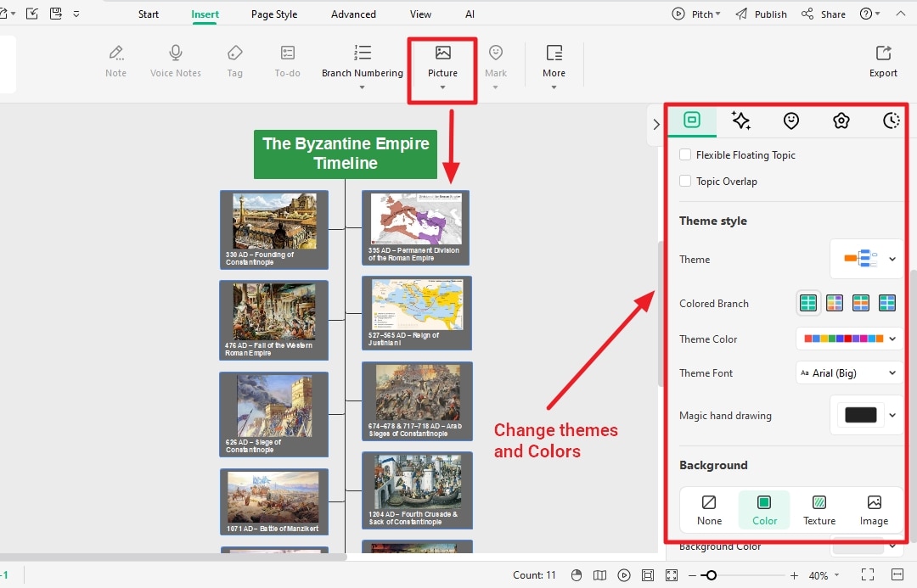
Task: Switch to the View tab
Action: (x=420, y=14)
